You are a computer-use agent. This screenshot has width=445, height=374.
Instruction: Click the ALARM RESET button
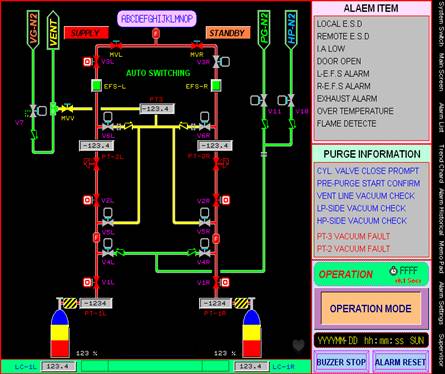(400, 362)
